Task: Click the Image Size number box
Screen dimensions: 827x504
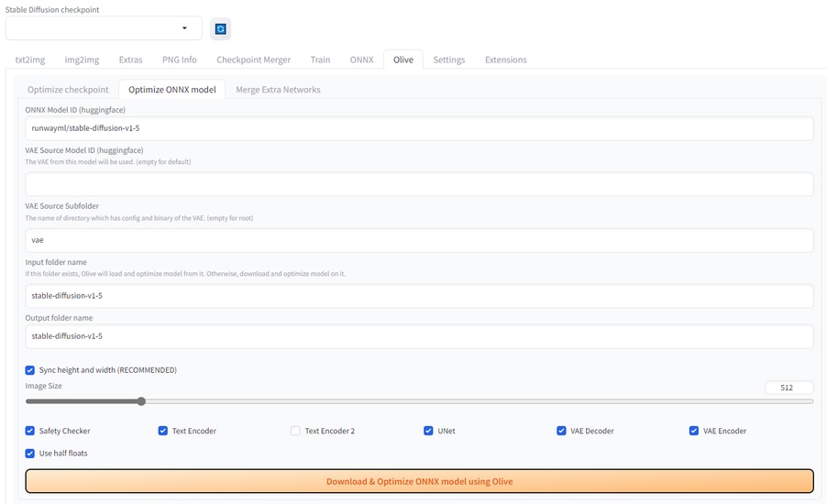Action: coord(788,388)
